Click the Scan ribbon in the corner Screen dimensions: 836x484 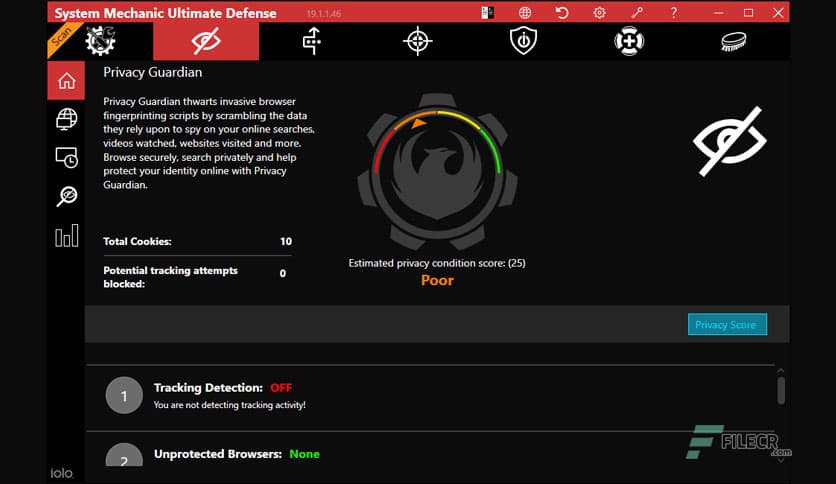point(62,37)
